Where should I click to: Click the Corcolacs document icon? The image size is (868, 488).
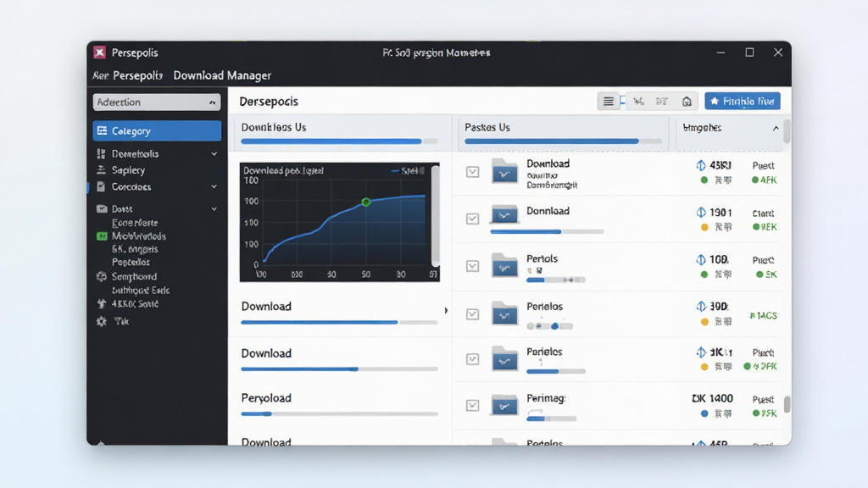coord(101,187)
